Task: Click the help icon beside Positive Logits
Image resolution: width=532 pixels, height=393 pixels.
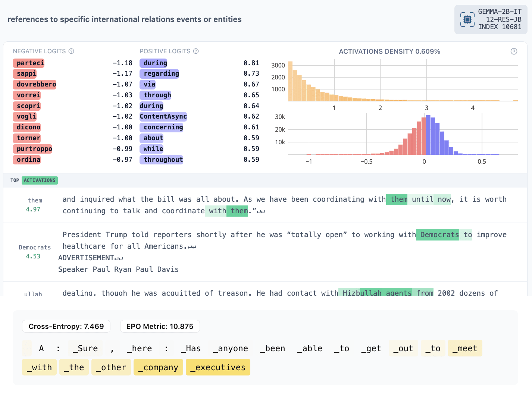Action: (196, 51)
